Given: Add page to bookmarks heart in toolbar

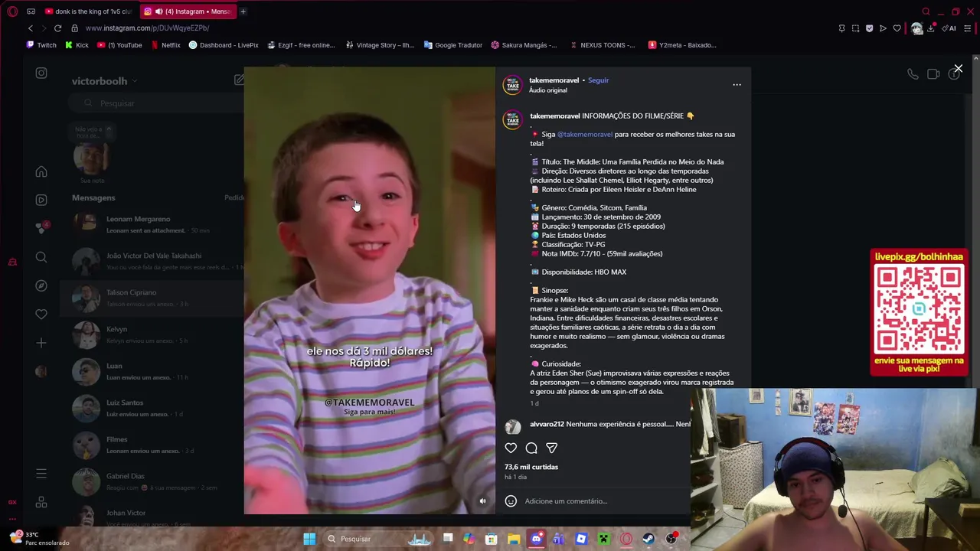Looking at the screenshot, I should point(897,28).
